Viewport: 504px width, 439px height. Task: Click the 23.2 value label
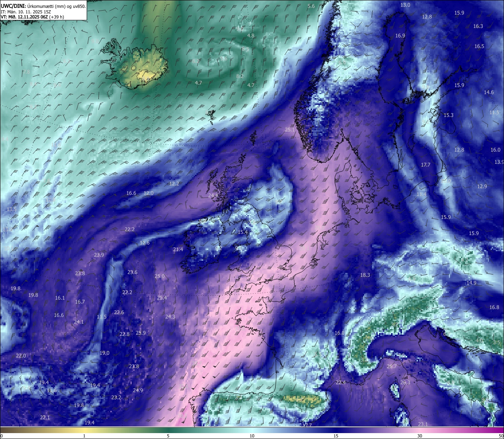pyautogui.click(x=116, y=397)
